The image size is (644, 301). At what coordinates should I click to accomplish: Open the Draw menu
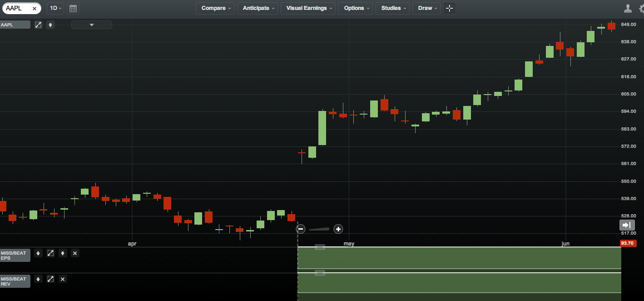click(426, 8)
